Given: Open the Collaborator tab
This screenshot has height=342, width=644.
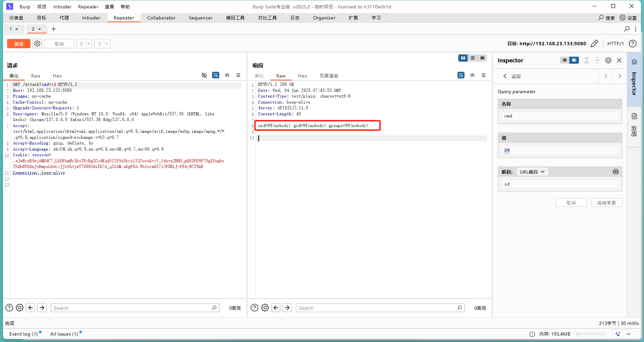Looking at the screenshot, I should (x=161, y=18).
